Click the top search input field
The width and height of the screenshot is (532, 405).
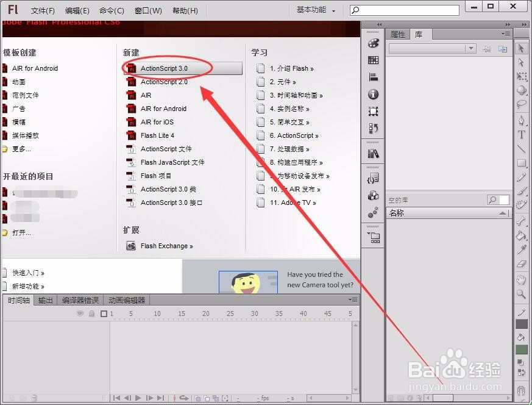pyautogui.click(x=405, y=10)
